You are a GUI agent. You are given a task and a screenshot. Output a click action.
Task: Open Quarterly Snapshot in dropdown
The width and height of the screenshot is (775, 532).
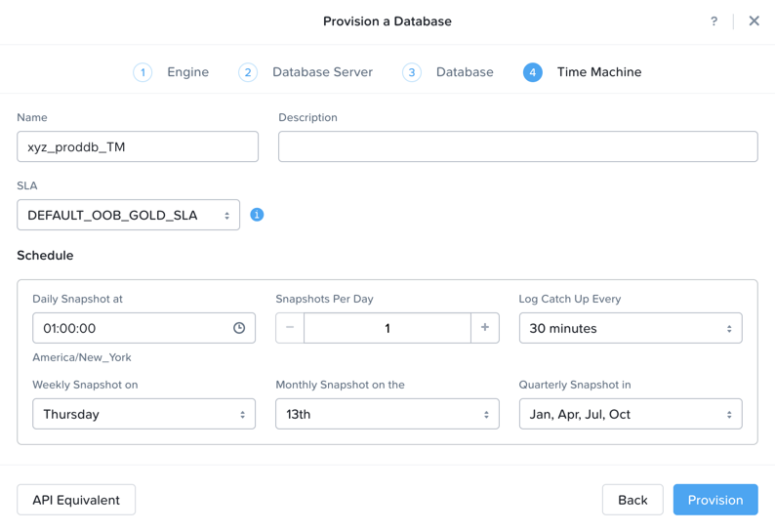click(x=631, y=414)
